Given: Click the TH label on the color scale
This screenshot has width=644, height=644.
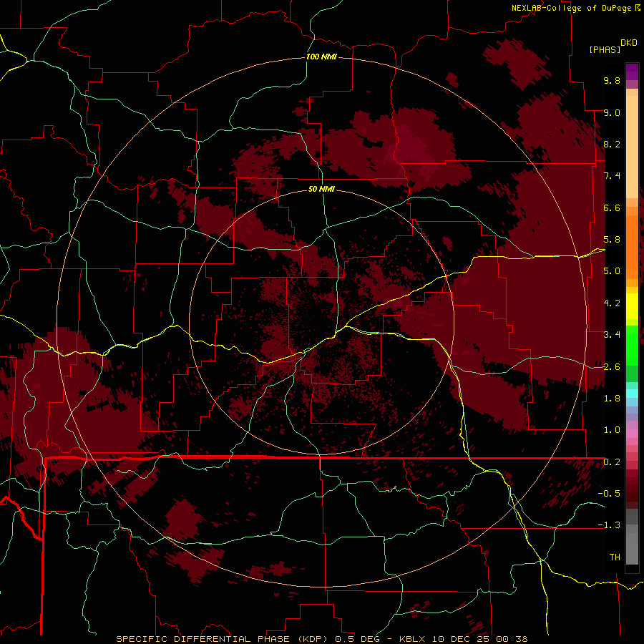Looking at the screenshot, I should 615,557.
